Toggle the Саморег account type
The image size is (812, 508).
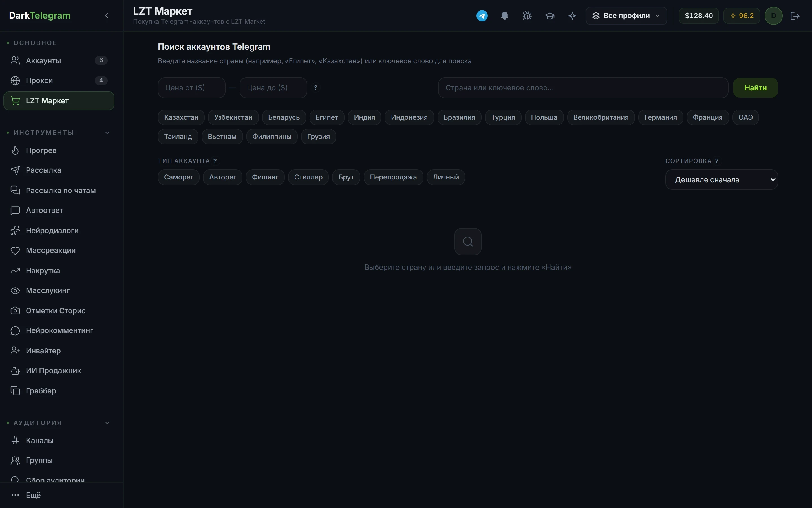point(178,177)
